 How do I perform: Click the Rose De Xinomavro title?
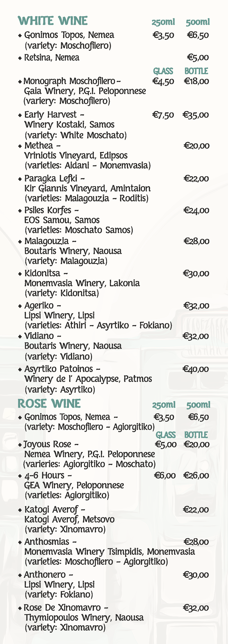62,608
